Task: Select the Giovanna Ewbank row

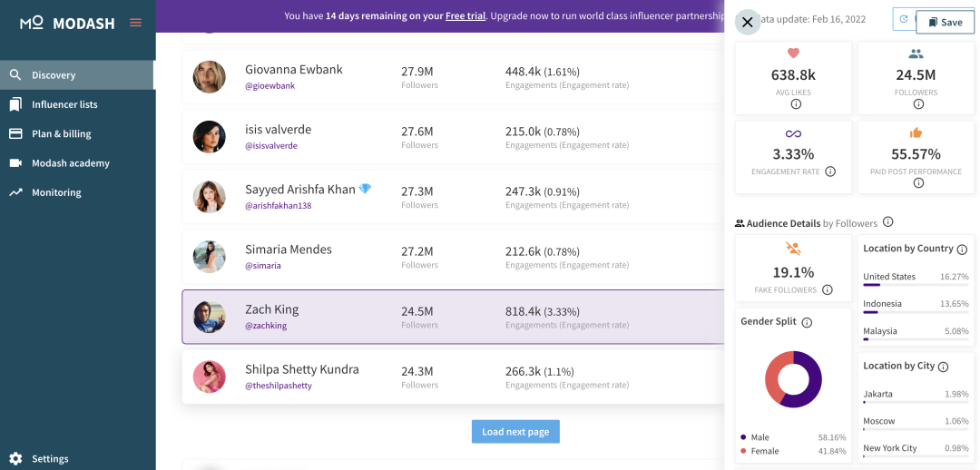Action: click(454, 77)
